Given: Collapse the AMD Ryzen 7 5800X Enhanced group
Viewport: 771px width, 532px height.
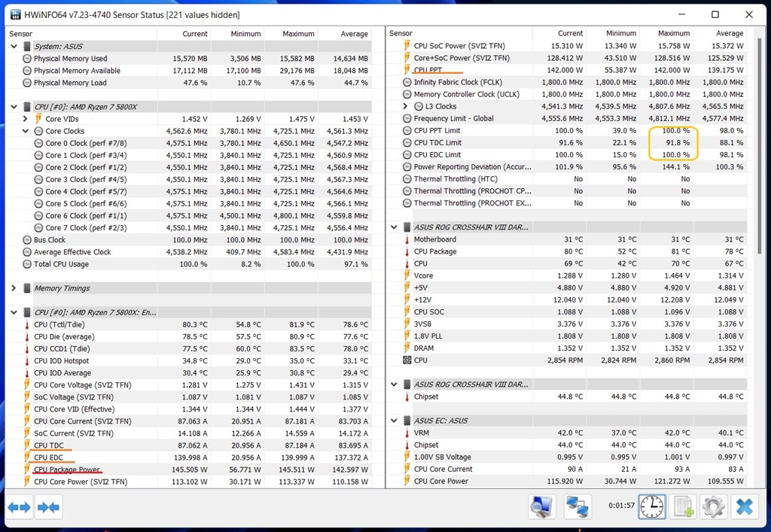Looking at the screenshot, I should point(14,312).
